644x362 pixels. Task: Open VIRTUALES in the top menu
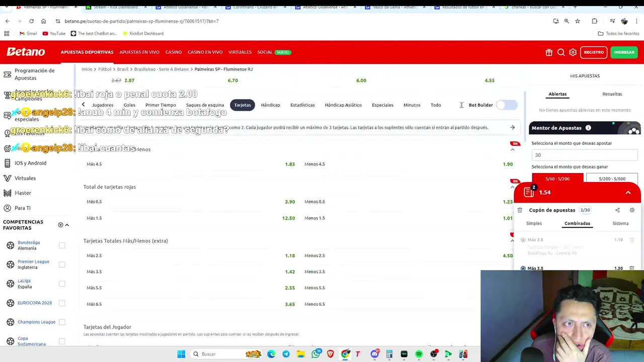pyautogui.click(x=240, y=52)
